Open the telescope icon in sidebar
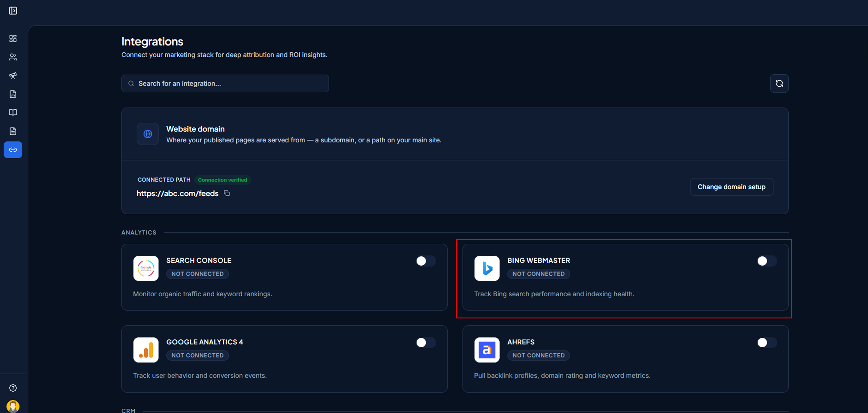Image resolution: width=868 pixels, height=413 pixels. [x=13, y=76]
